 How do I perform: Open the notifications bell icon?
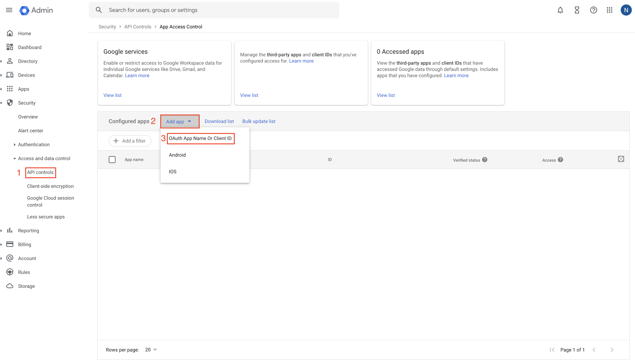pos(560,10)
